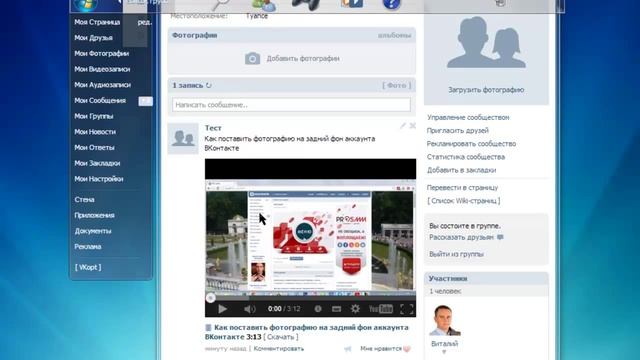Click the YouTube logo in the player
640x360 pixels.
point(380,309)
